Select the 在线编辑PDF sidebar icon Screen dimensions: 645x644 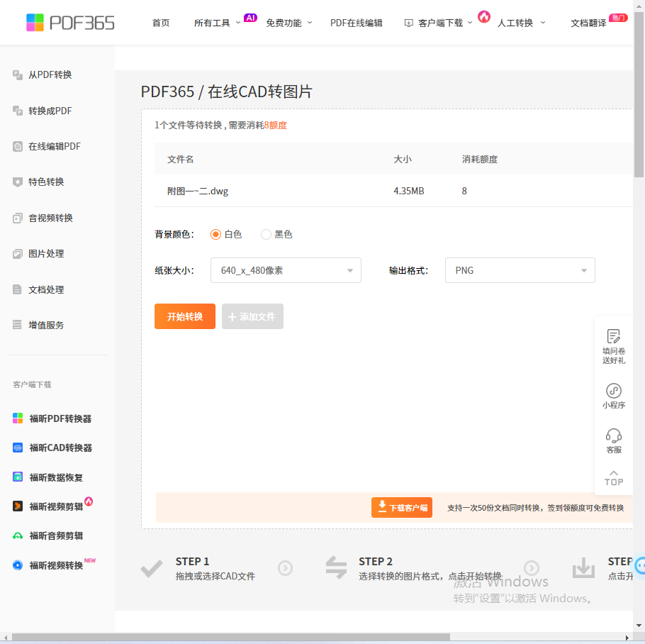pyautogui.click(x=17, y=147)
